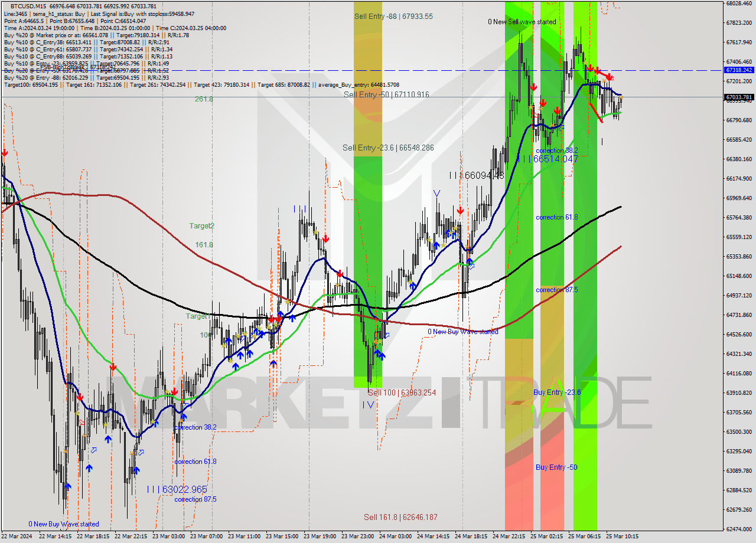756x543 pixels.
Task: Click the 'Sell Entry -23.6 | 66548.286' label
Action: tap(388, 148)
